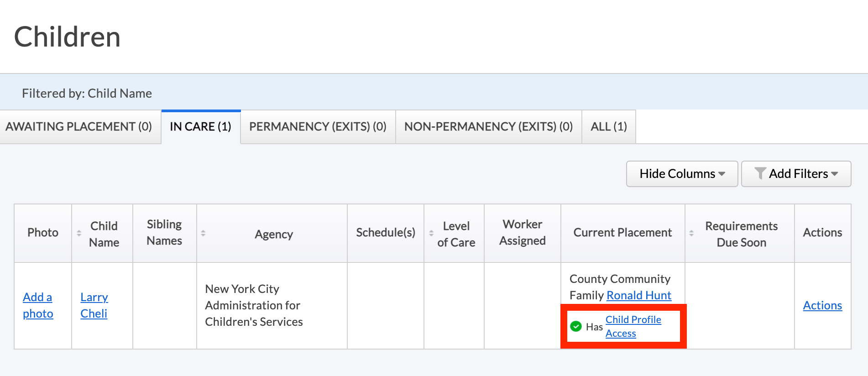Click the Add a photo link

pyautogui.click(x=38, y=305)
